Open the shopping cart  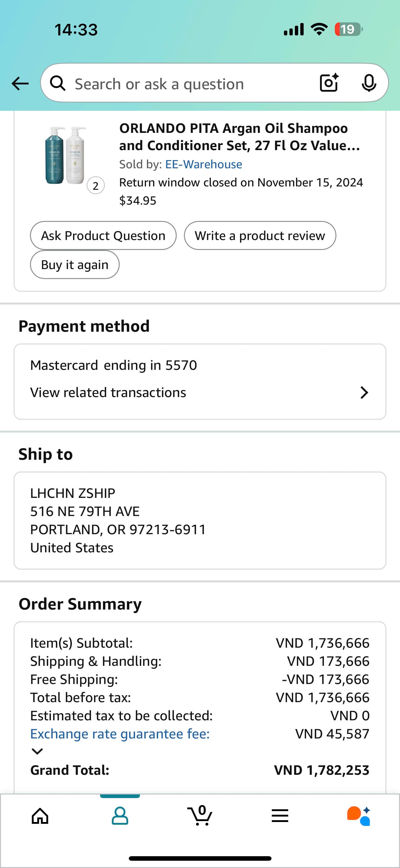(x=200, y=816)
